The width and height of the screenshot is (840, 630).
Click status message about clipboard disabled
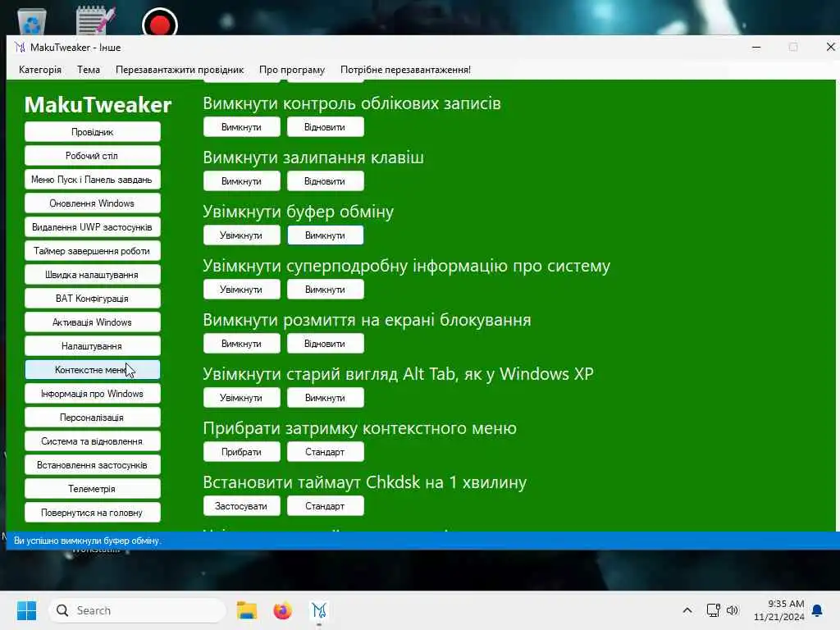(87, 541)
